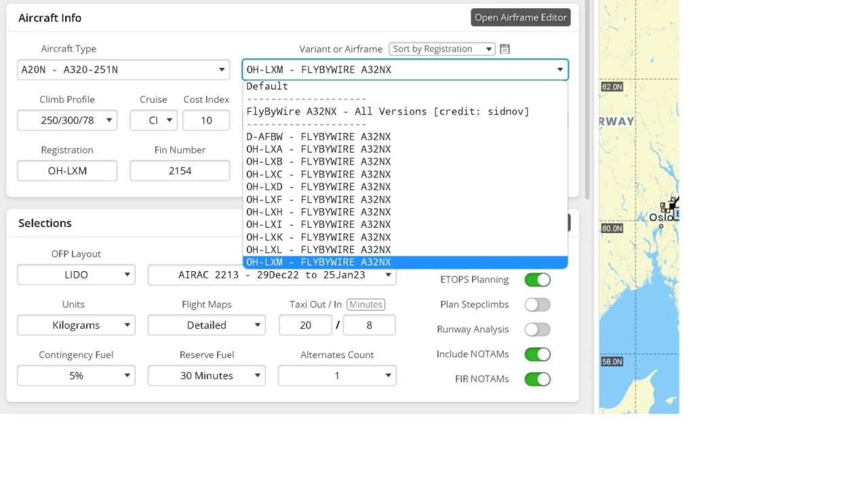868x488 pixels.
Task: Open the Cruise mode CI dropdown
Action: [154, 121]
